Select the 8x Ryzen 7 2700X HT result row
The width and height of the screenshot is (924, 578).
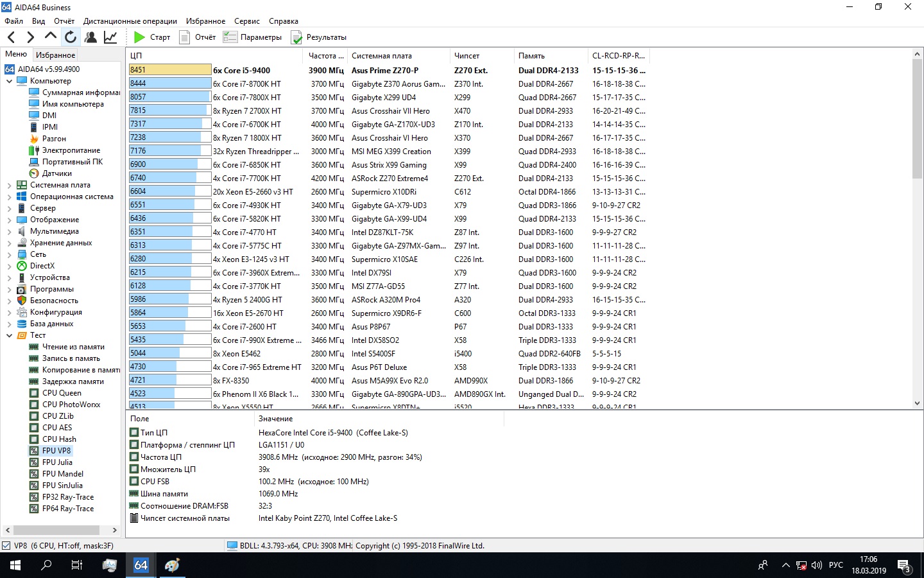389,110
